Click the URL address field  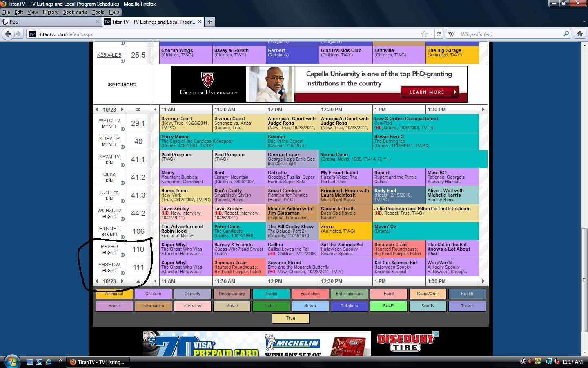pyautogui.click(x=229, y=34)
